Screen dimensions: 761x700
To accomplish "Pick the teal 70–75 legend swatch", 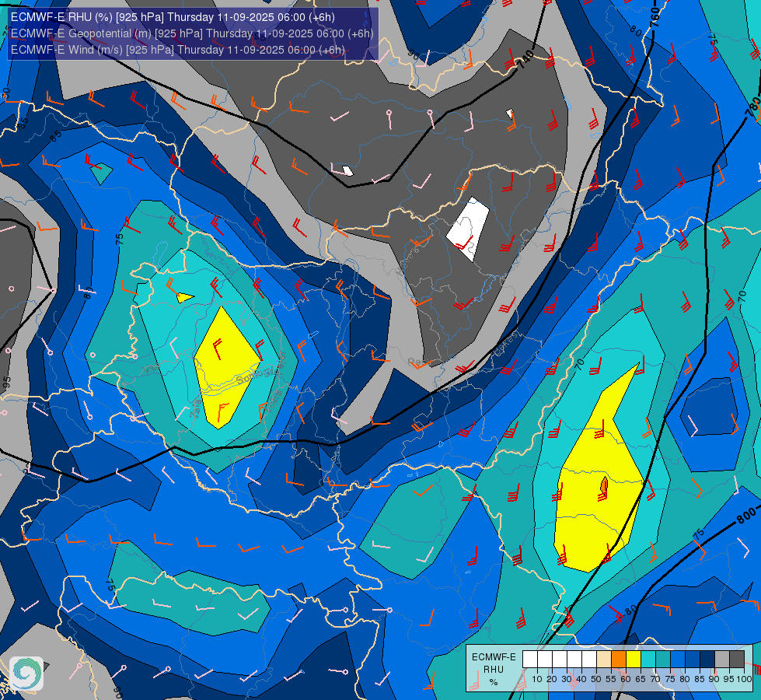I will (663, 659).
